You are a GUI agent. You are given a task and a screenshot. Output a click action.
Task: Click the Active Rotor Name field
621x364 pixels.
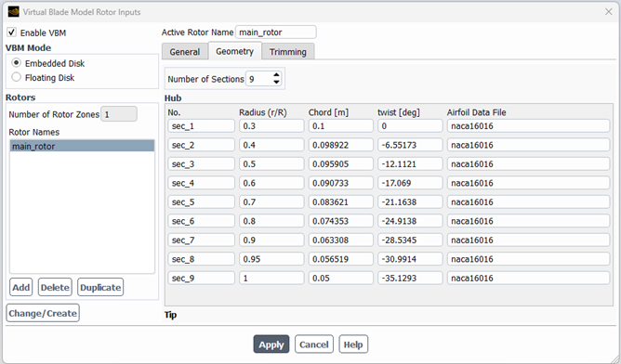[x=276, y=32]
